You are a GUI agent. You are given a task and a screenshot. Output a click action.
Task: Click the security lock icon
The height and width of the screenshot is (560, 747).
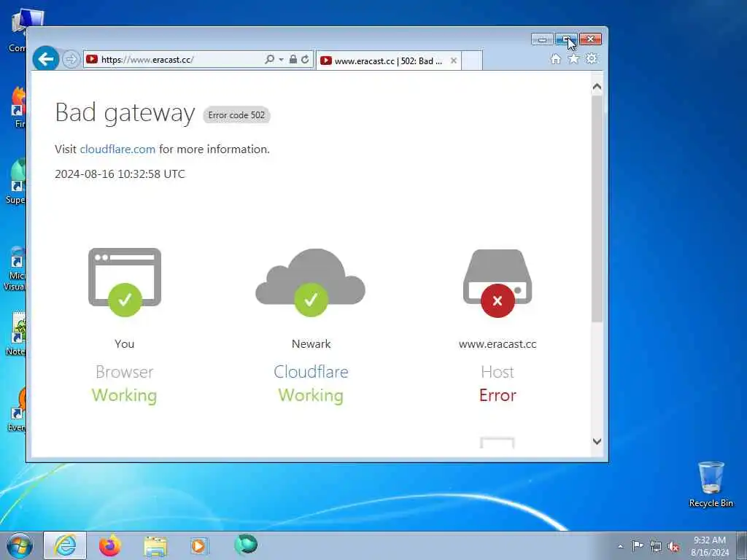coord(293,60)
